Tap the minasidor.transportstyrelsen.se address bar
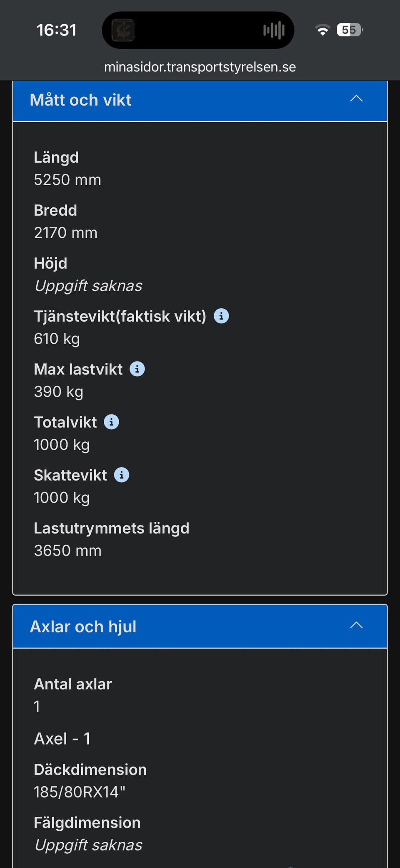 coord(200,67)
